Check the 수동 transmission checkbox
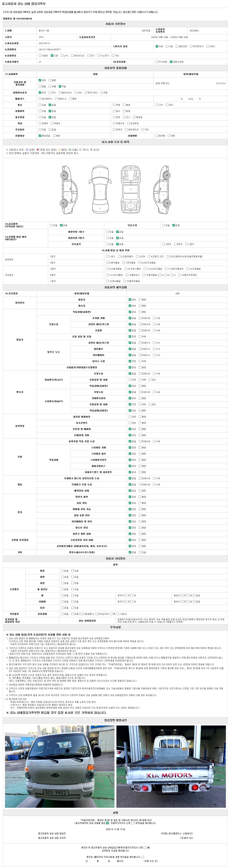This screenshot has height=868, width=228. tap(167, 46)
